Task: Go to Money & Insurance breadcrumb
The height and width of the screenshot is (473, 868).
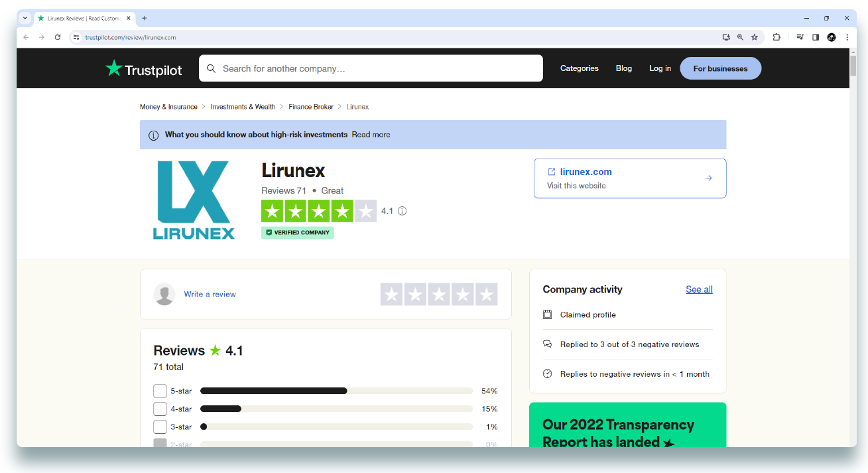Action: (x=168, y=107)
